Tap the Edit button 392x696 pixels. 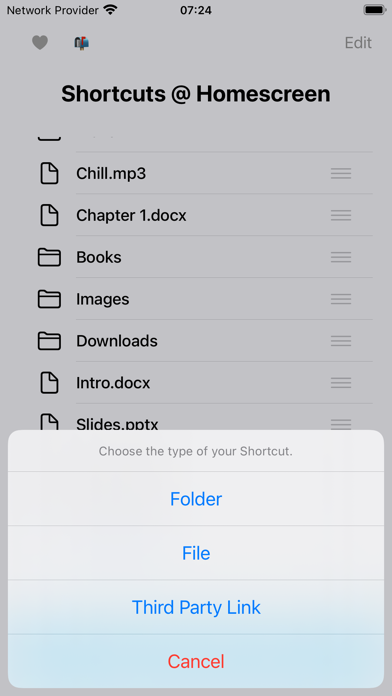coord(358,43)
